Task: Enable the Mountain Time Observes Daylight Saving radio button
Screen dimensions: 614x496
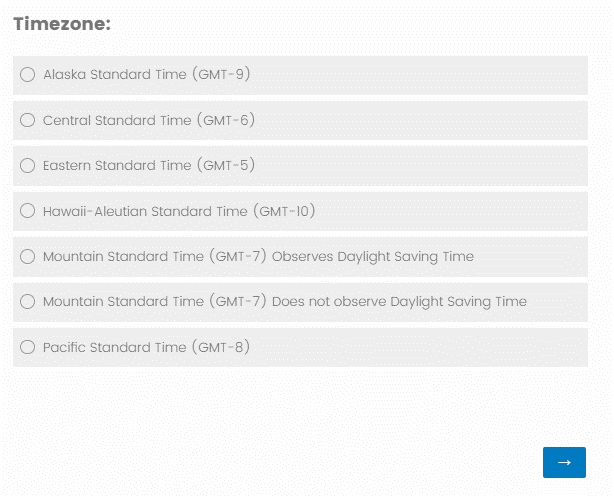Action: [28, 257]
